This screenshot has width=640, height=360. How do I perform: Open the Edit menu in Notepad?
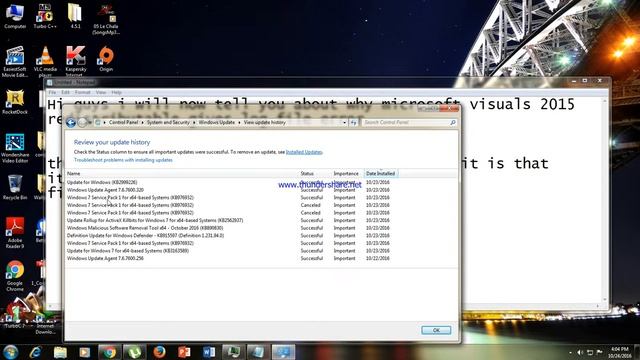(65, 93)
